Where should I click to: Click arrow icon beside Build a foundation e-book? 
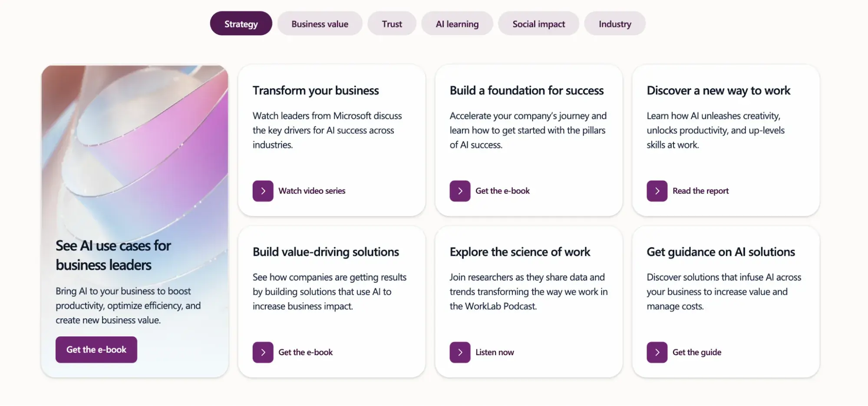click(460, 191)
